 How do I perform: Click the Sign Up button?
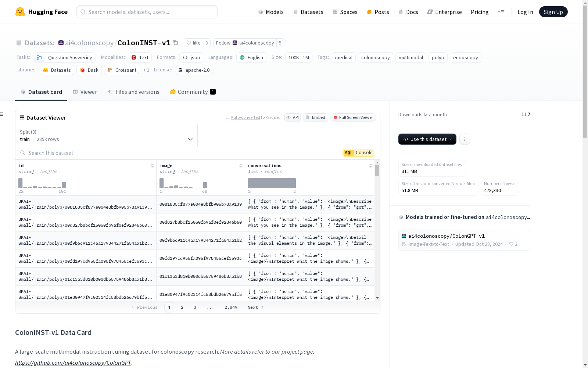pos(553,12)
